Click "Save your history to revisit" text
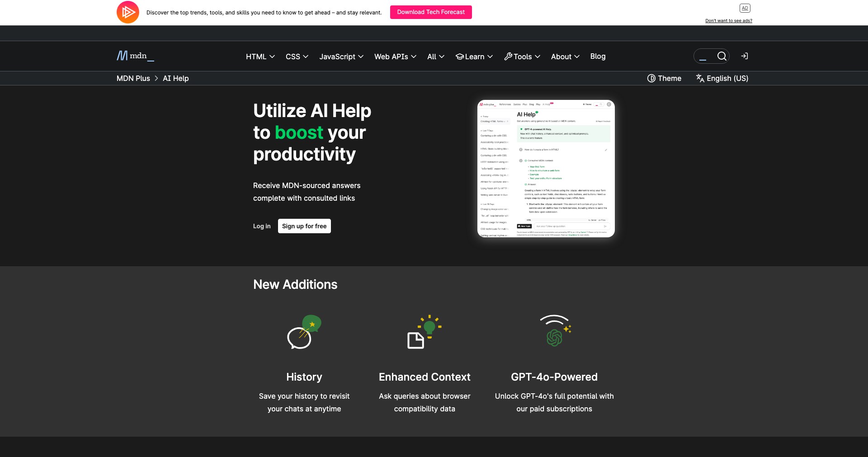 click(304, 396)
